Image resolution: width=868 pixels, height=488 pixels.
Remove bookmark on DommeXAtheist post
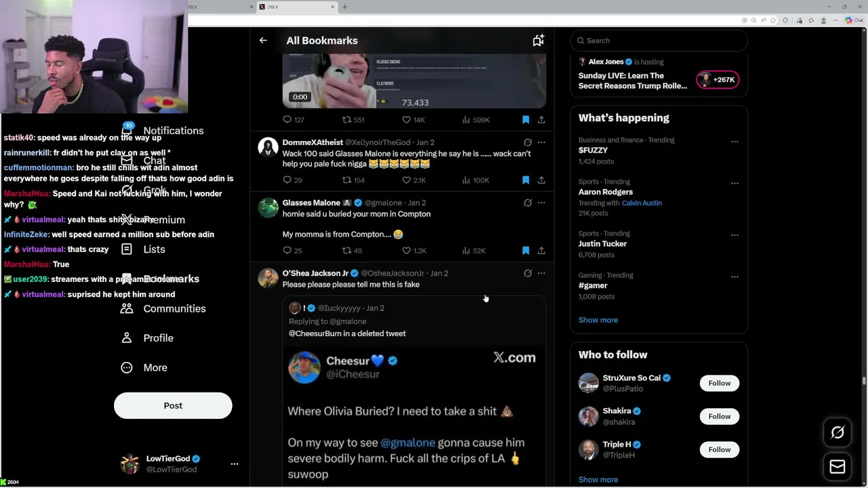[x=526, y=180]
